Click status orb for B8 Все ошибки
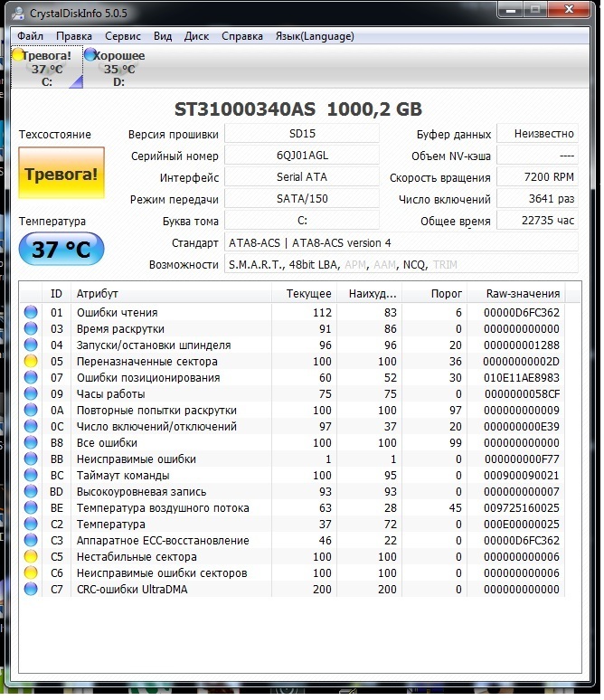Viewport: 604px width, 700px height. point(31,443)
